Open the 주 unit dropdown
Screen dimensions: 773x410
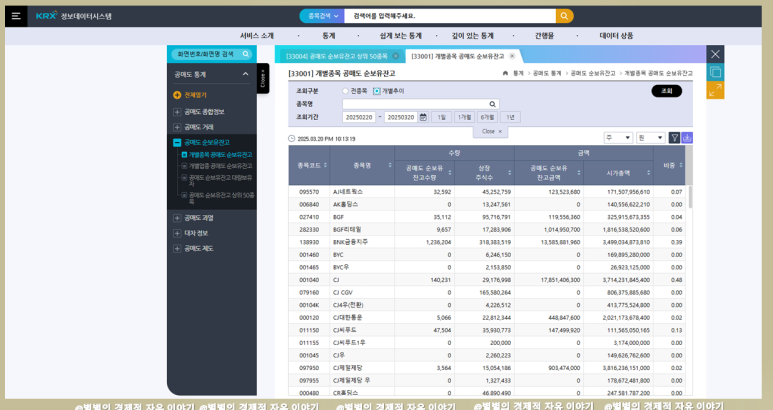[x=618, y=138]
